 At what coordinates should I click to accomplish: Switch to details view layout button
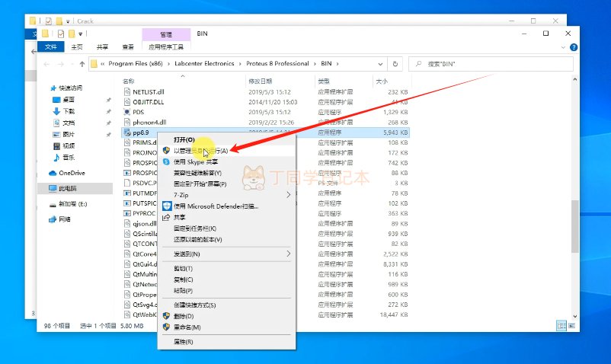pyautogui.click(x=561, y=326)
